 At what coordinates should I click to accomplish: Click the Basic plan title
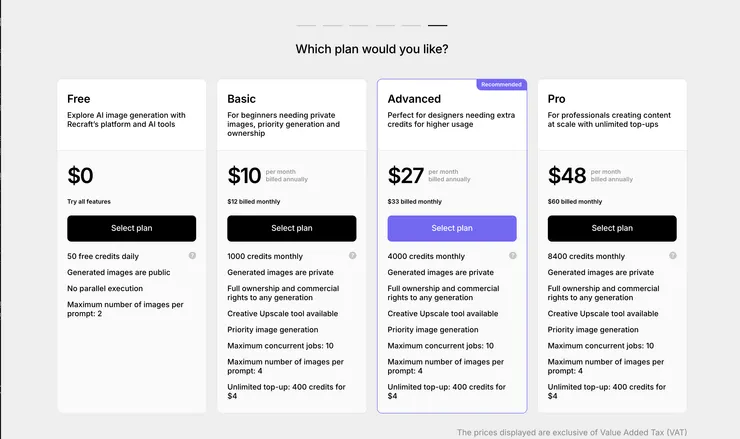point(241,99)
